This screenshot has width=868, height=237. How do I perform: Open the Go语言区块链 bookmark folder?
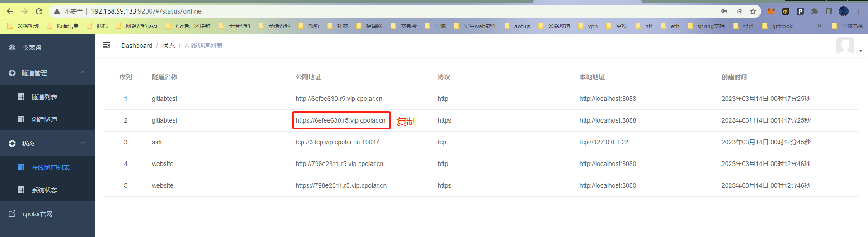tap(188, 26)
